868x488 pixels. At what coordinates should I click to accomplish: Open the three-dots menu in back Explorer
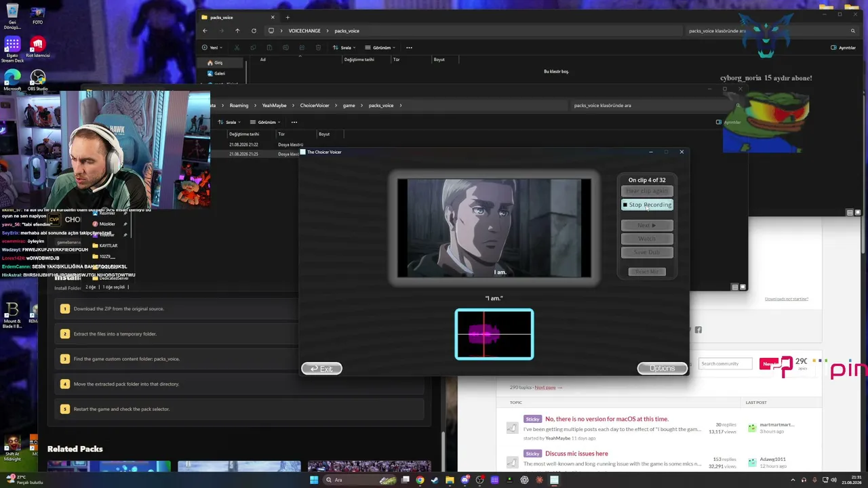coord(294,122)
